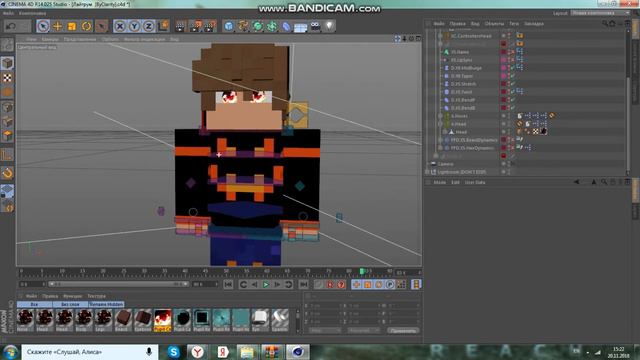640x360 pixels.
Task: Open Теги menu in Object Manager
Action: click(x=514, y=24)
